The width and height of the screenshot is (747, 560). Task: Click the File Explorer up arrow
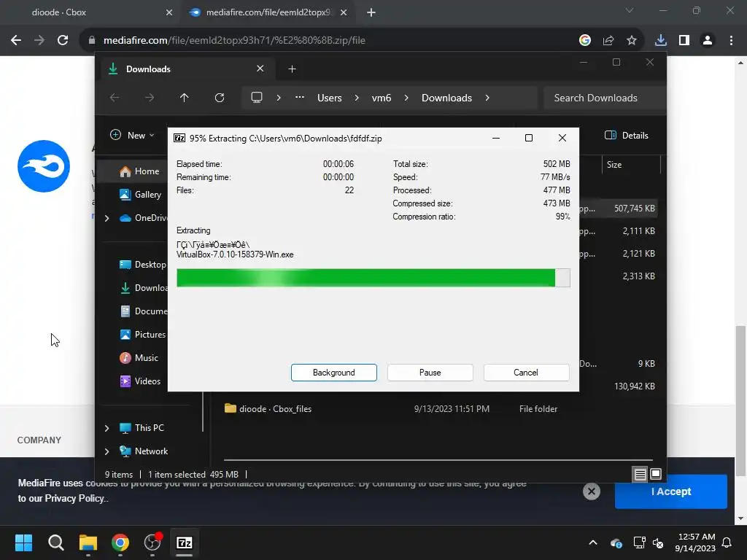(x=185, y=98)
